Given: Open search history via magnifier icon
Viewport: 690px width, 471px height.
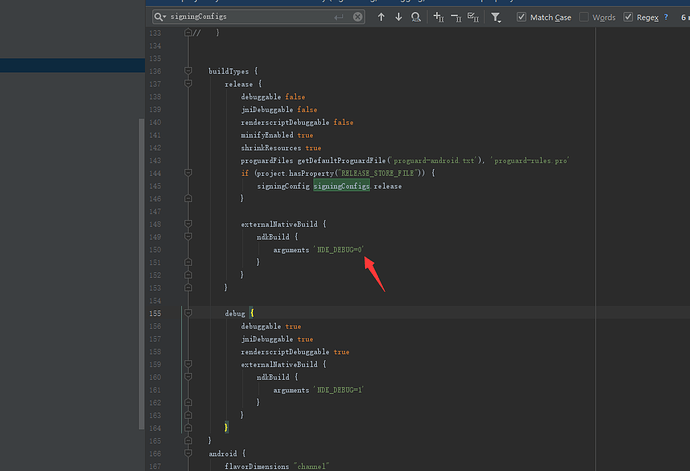Looking at the screenshot, I should pyautogui.click(x=160, y=17).
